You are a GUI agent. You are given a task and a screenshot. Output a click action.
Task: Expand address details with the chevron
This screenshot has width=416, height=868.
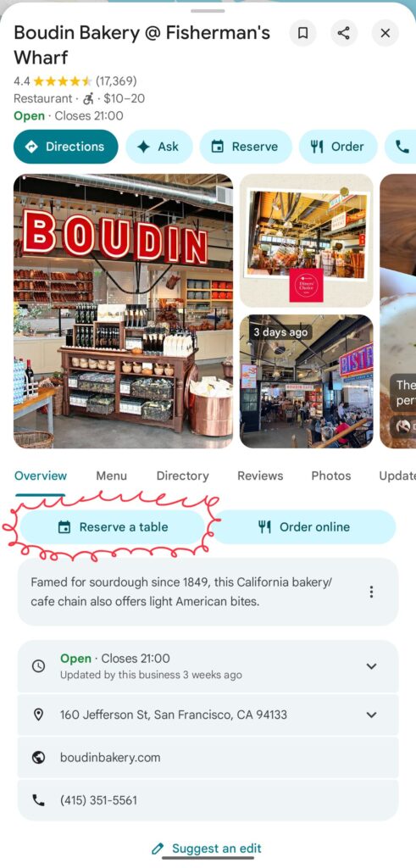[x=372, y=715]
